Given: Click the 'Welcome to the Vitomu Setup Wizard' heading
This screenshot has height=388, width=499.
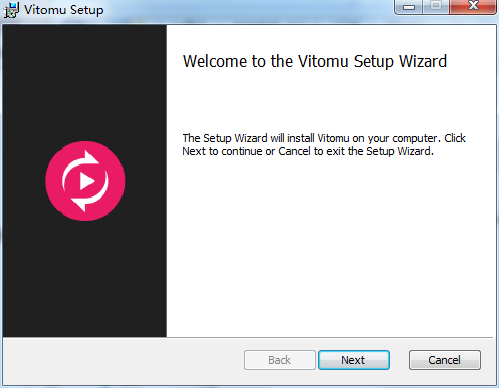Looking at the screenshot, I should coord(315,61).
